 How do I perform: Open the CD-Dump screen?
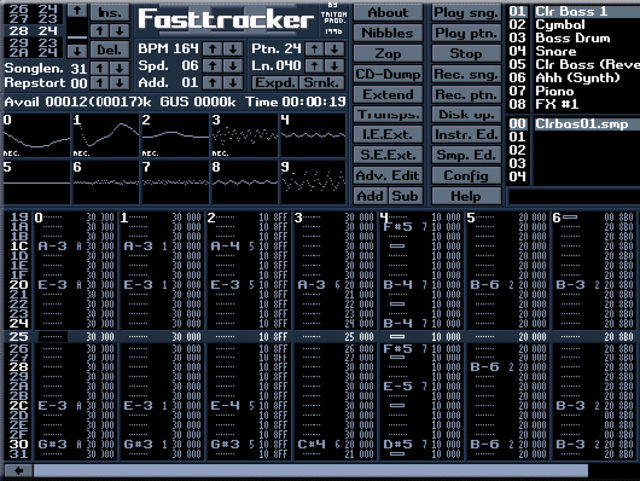pos(388,74)
